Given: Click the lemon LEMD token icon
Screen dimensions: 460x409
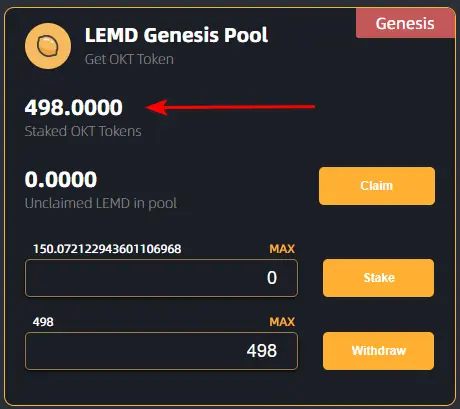Looking at the screenshot, I should pos(48,46).
